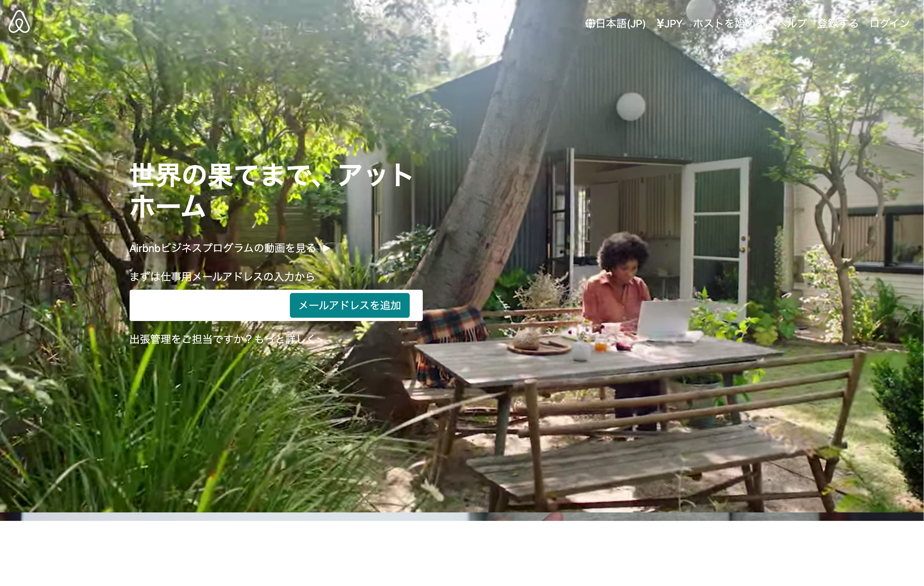Image resolution: width=924 pixels, height=586 pixels.
Task: Click the 登録する sign-up link
Action: [x=838, y=24]
